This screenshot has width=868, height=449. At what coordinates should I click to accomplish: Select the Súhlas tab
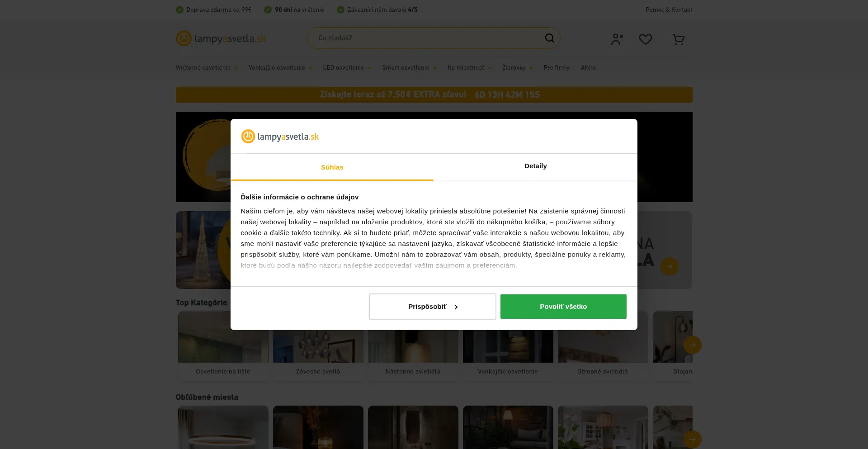(x=332, y=167)
